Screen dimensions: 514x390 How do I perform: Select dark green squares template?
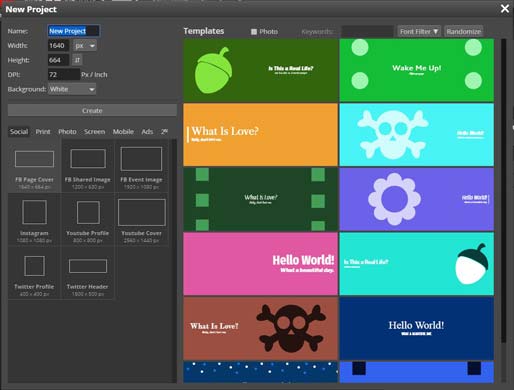(x=261, y=199)
